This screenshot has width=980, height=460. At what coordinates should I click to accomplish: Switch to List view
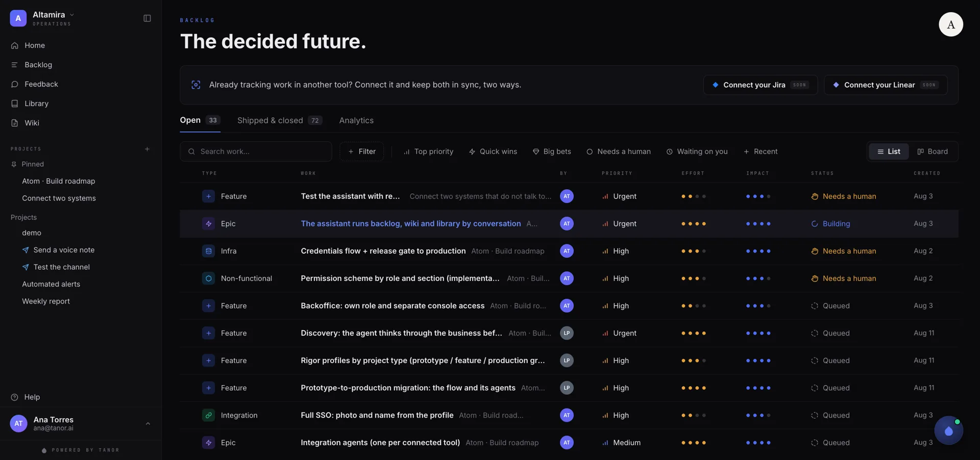[x=889, y=151]
